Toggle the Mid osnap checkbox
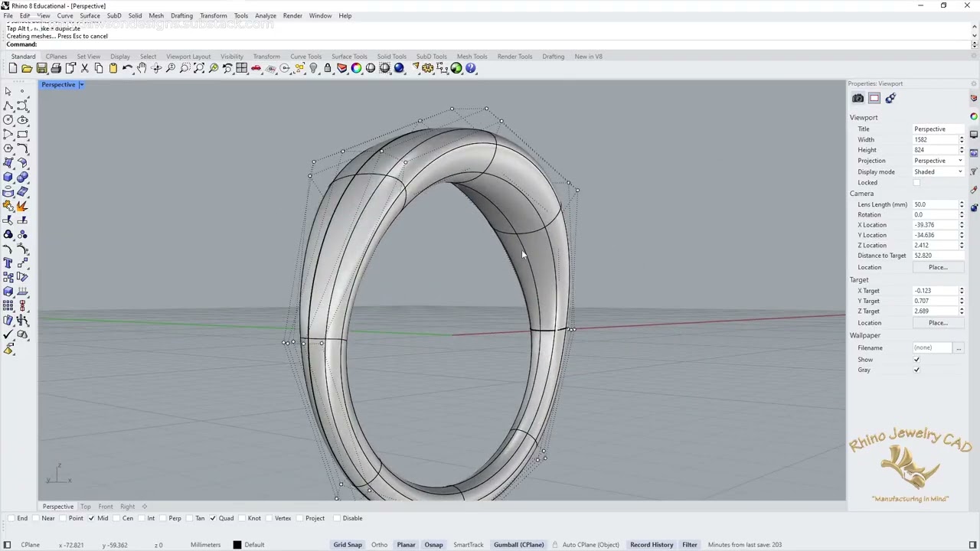This screenshot has width=980, height=551. click(91, 518)
